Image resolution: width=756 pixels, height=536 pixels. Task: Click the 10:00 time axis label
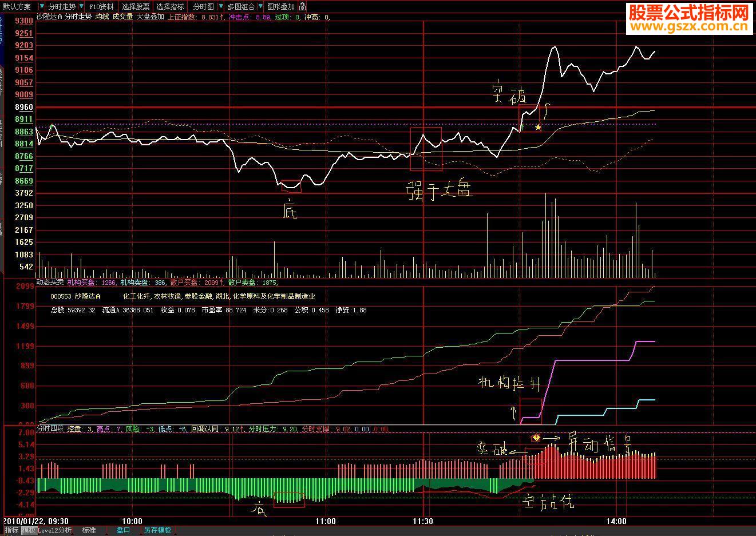[132, 521]
